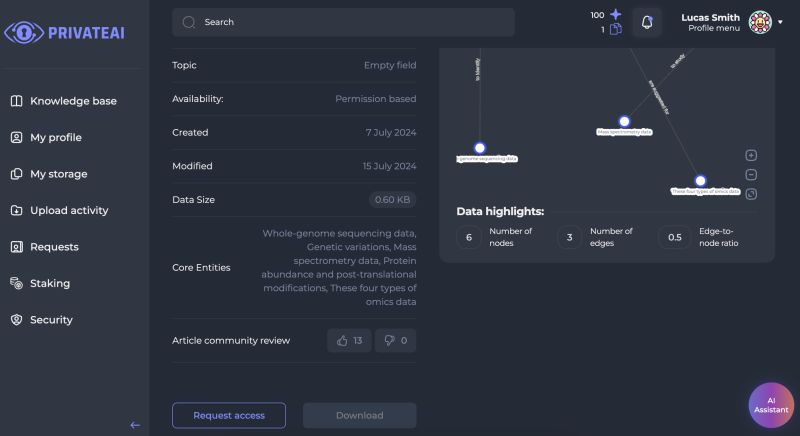Click the Requests icon in sidebar
Image resolution: width=800 pixels, height=436 pixels.
(16, 247)
